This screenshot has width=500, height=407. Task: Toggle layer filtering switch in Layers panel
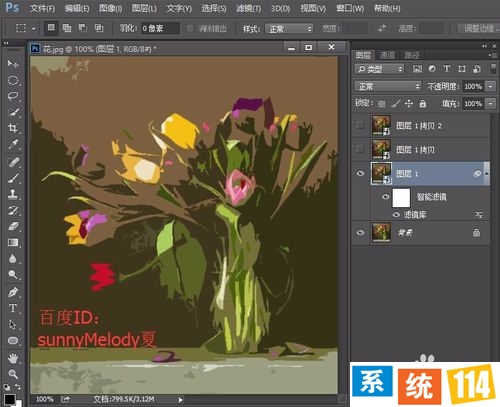click(x=493, y=69)
